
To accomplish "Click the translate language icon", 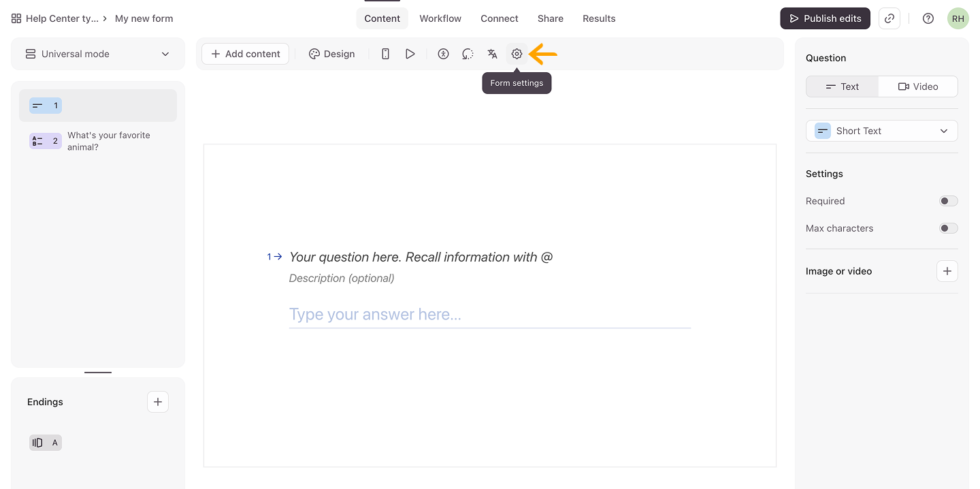I will (x=492, y=54).
